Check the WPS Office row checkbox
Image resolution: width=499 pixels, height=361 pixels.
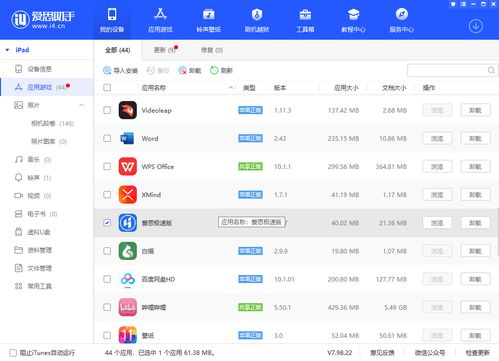[107, 166]
